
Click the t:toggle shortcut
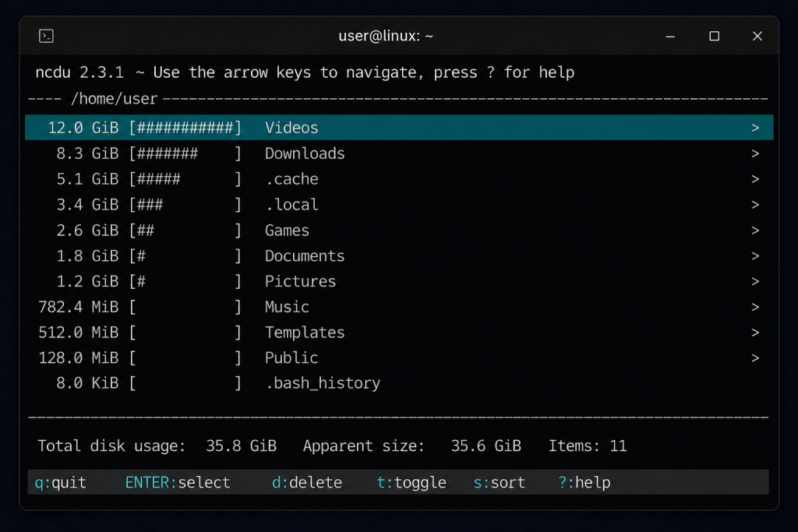click(x=411, y=482)
